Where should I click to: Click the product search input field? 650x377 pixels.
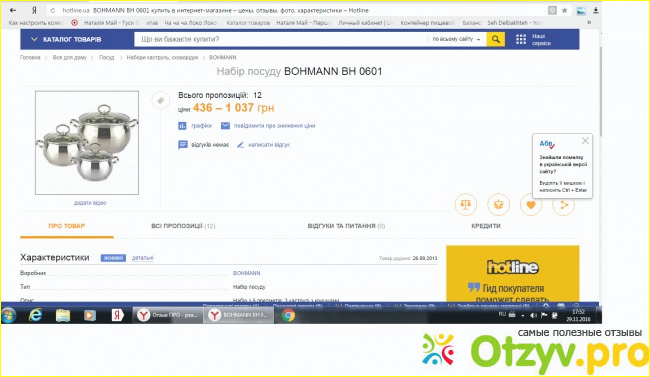pyautogui.click(x=281, y=39)
